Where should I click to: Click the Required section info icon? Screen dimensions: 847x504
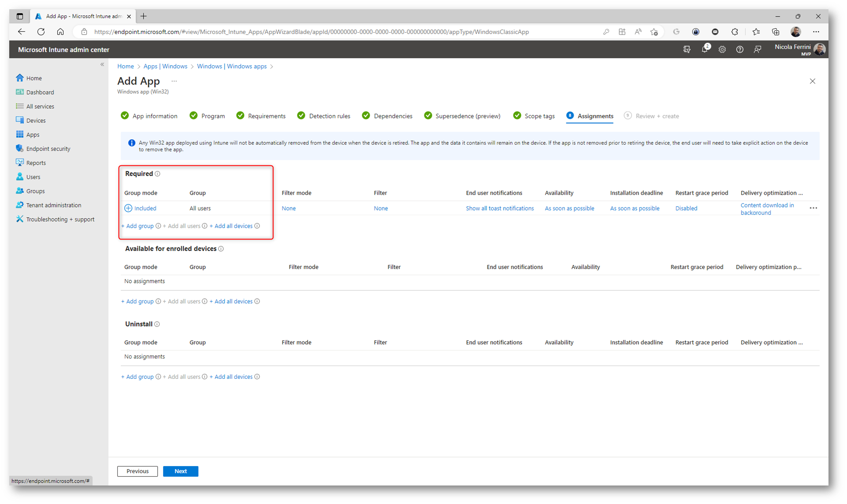(157, 174)
